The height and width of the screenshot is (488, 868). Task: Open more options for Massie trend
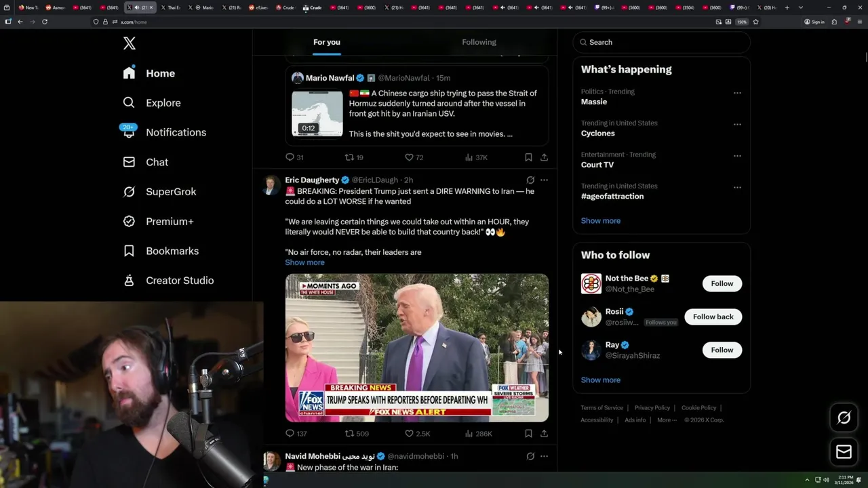pos(737,93)
